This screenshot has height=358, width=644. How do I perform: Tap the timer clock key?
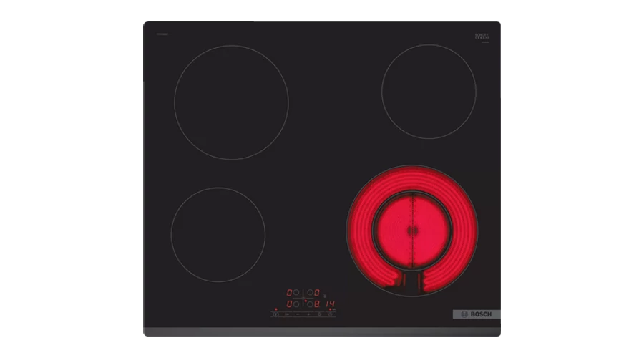click(331, 314)
